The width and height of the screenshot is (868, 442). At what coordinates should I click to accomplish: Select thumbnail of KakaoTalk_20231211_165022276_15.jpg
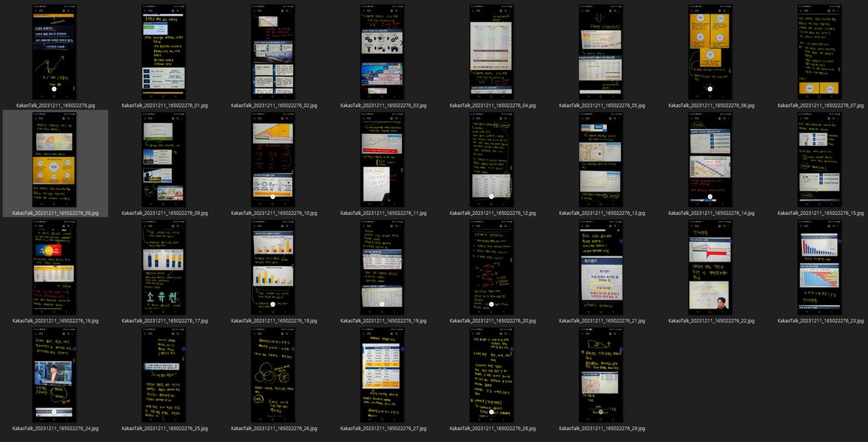click(819, 160)
